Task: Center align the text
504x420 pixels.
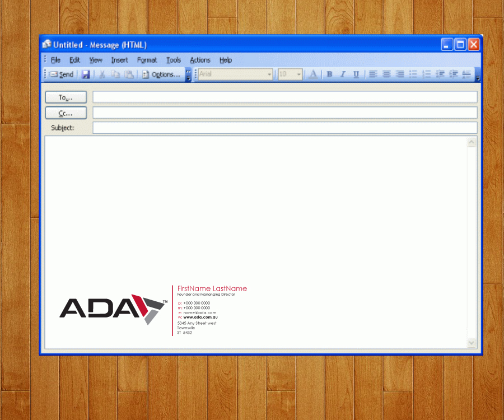Action: [386, 74]
